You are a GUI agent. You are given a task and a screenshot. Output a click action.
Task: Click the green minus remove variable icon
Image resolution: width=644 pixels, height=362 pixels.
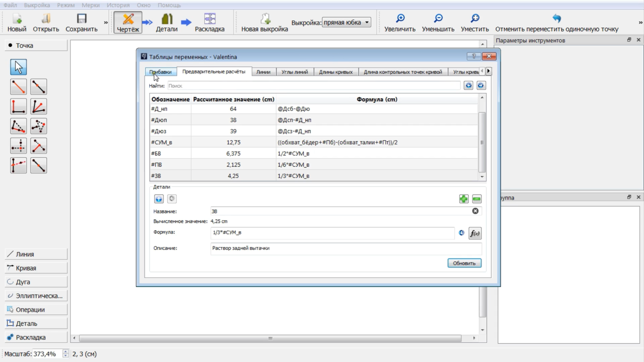477,199
